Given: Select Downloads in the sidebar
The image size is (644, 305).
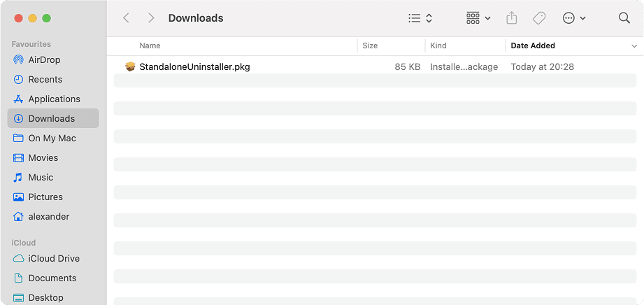Looking at the screenshot, I should coord(53,118).
